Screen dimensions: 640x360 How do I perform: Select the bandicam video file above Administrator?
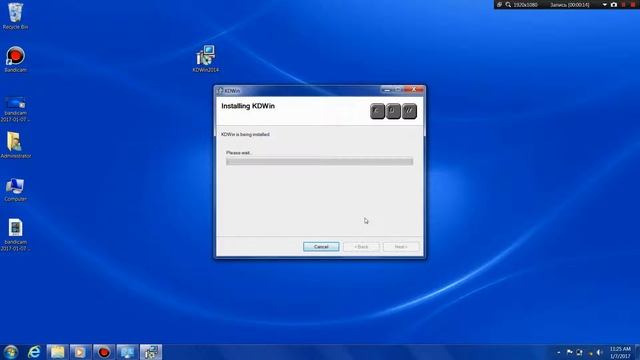tap(16, 109)
